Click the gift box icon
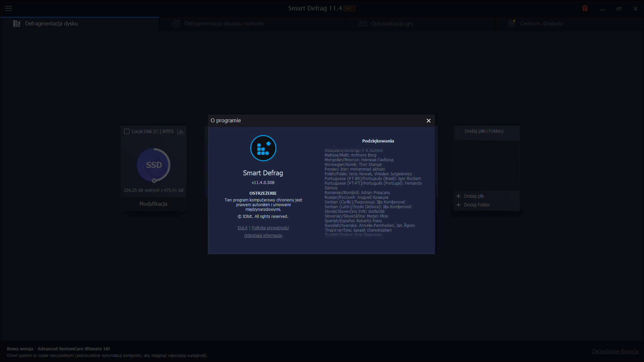This screenshot has width=644, height=362. pyautogui.click(x=585, y=8)
